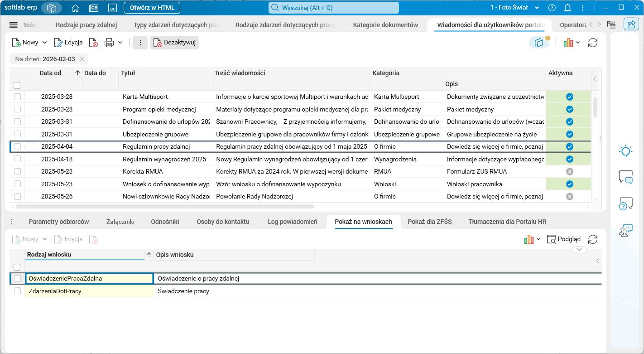Click the share icon at top right
The height and width of the screenshot is (354, 644).
631,24
